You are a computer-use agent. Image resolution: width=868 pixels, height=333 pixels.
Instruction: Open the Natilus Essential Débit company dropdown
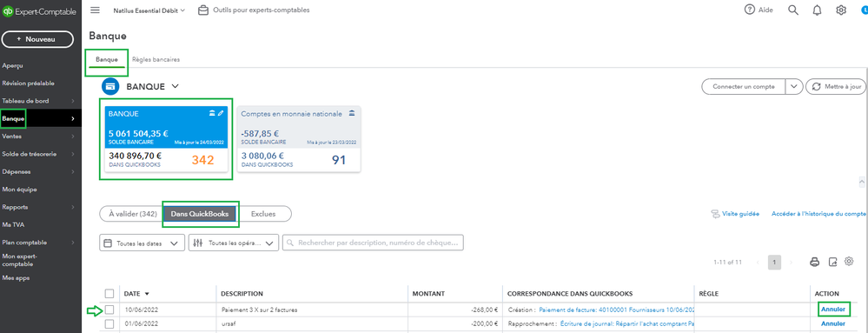[149, 10]
